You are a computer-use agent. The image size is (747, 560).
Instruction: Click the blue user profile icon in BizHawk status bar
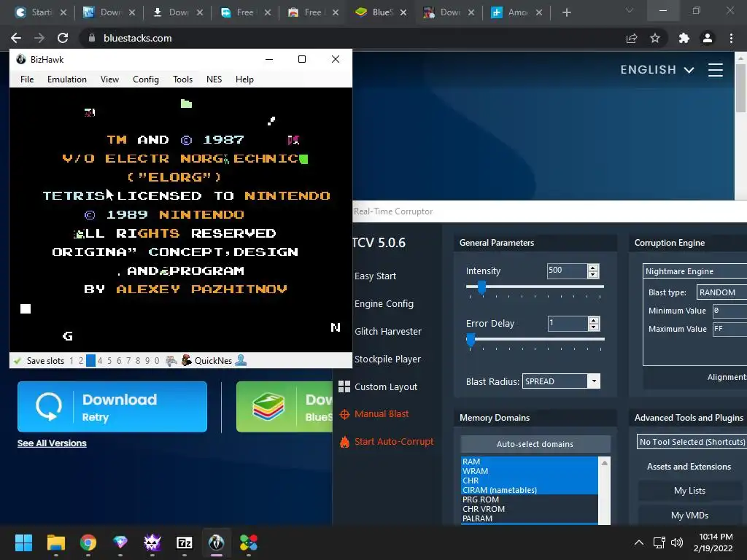pos(241,360)
